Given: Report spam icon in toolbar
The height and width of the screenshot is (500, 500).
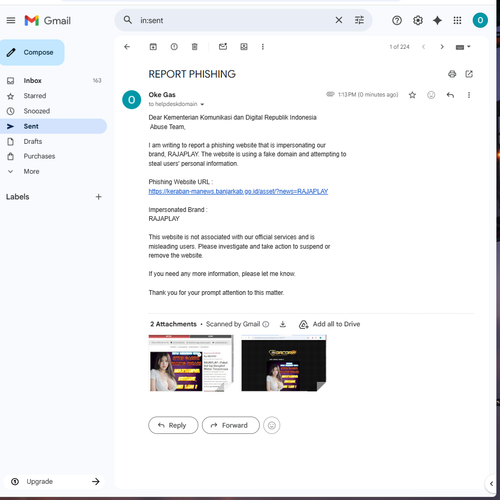Looking at the screenshot, I should [174, 47].
